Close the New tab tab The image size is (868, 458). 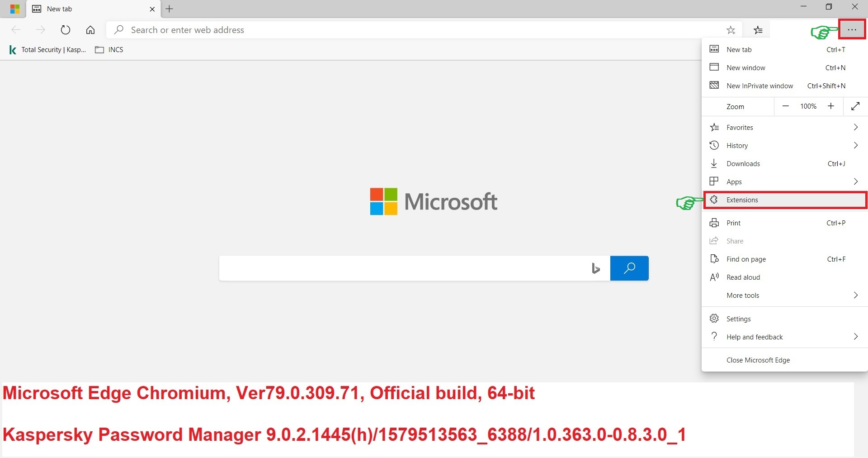tap(152, 9)
